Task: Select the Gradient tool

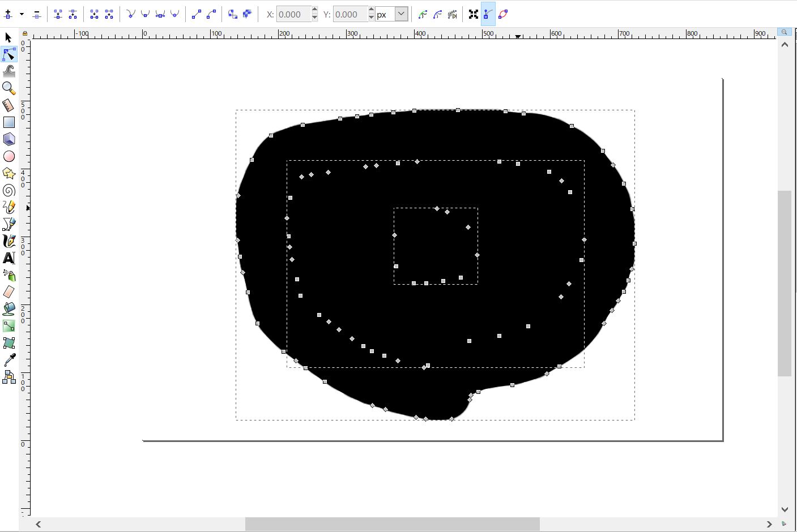Action: point(8,326)
